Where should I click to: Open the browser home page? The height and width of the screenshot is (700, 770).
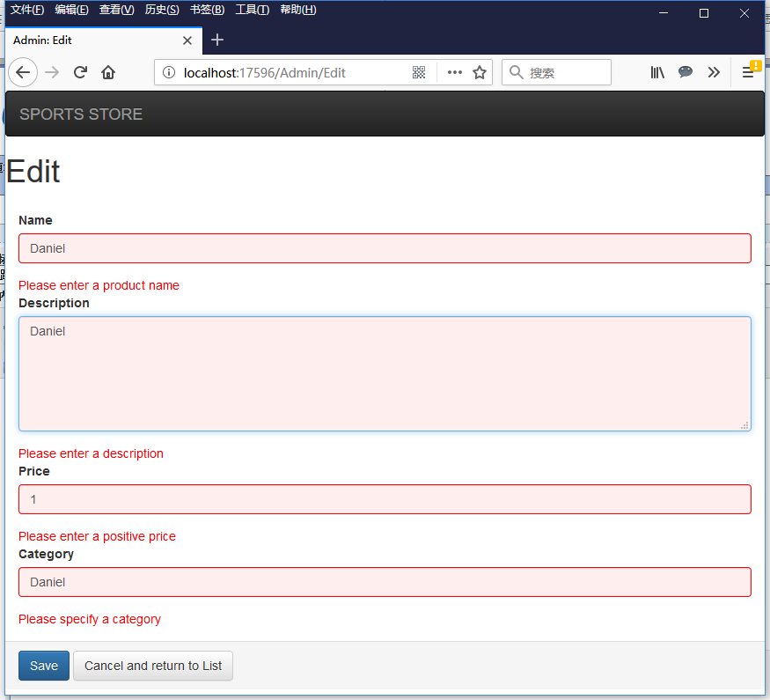108,73
